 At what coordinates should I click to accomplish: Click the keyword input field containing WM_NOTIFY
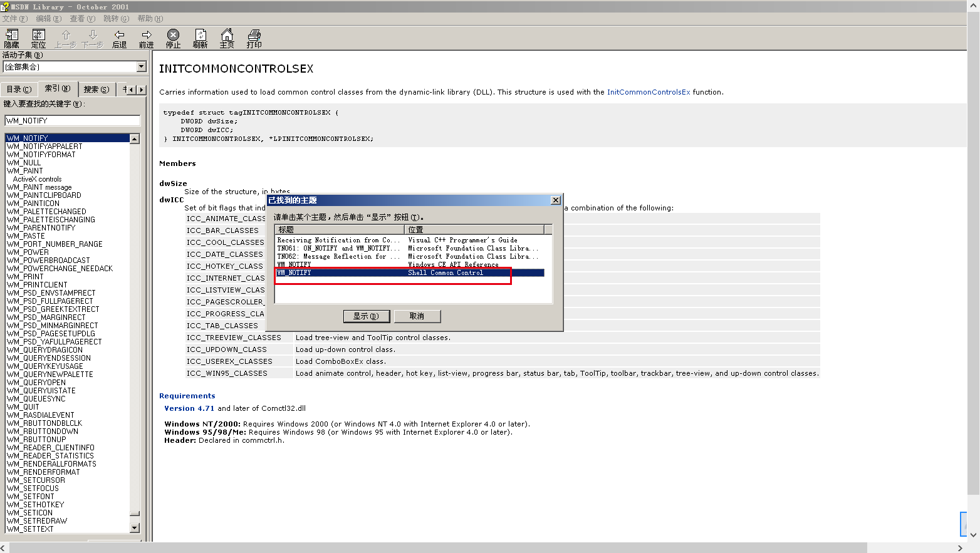pos(73,120)
